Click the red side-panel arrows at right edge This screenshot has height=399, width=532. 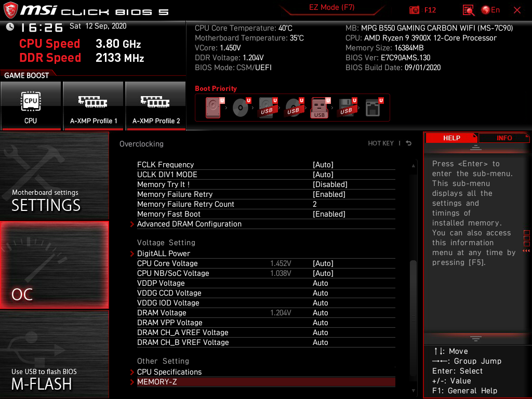(526, 251)
